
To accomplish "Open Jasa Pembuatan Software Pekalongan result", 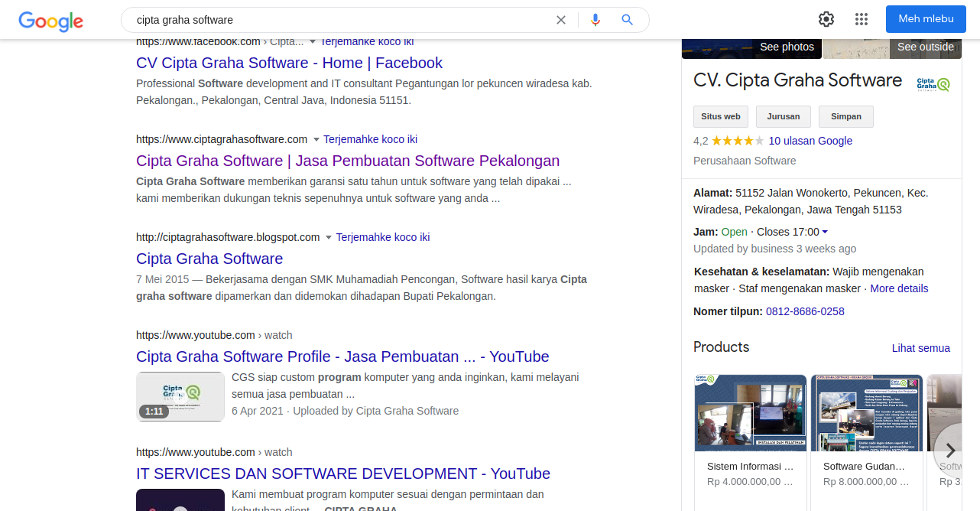I will pyautogui.click(x=348, y=161).
